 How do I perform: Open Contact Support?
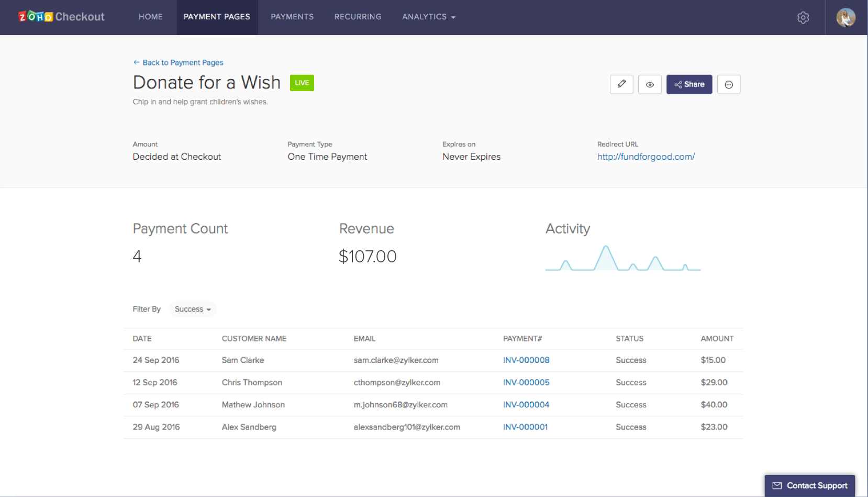coord(810,485)
